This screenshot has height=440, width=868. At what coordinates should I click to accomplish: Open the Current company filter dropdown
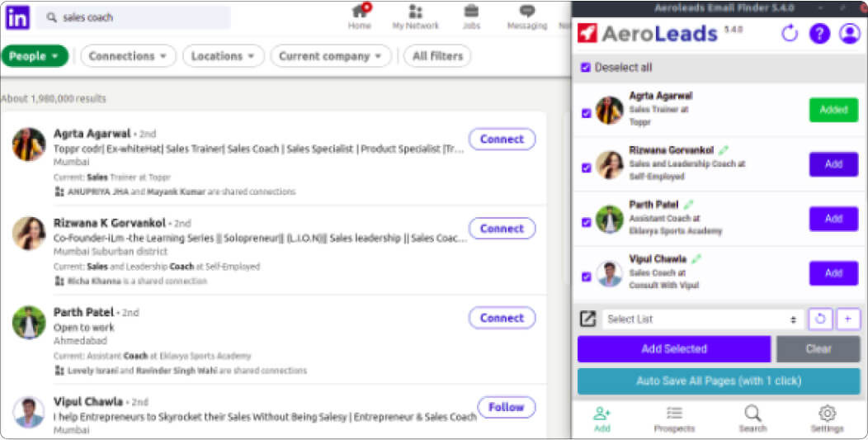tap(331, 56)
